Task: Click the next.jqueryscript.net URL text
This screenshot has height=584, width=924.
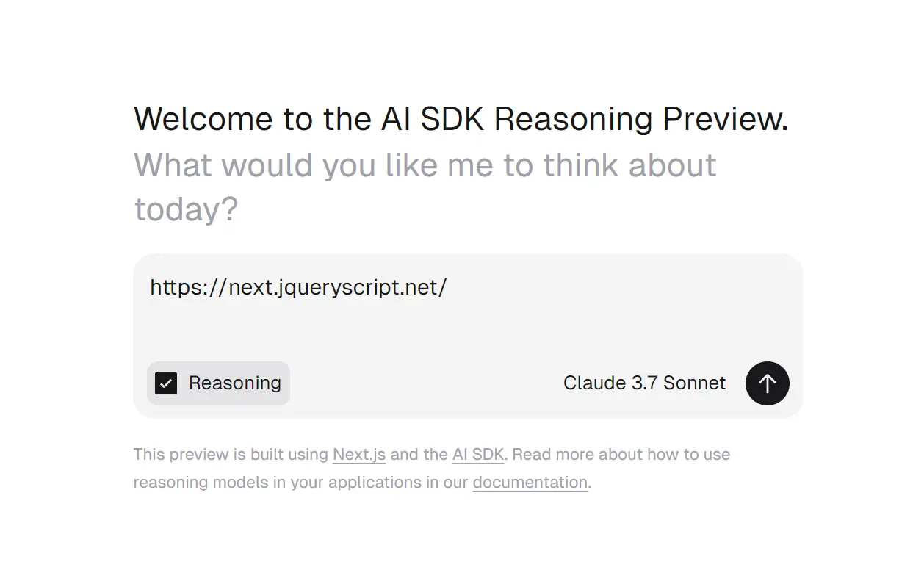Action: click(x=298, y=287)
